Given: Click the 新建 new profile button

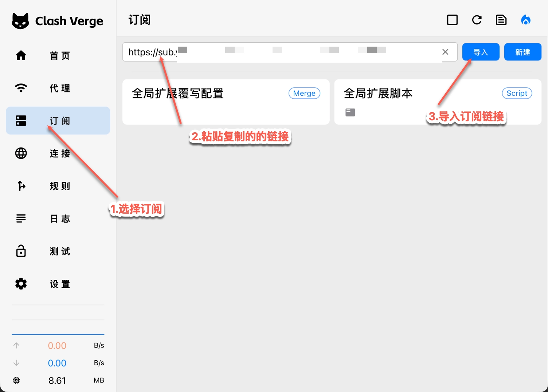Looking at the screenshot, I should click(x=522, y=52).
